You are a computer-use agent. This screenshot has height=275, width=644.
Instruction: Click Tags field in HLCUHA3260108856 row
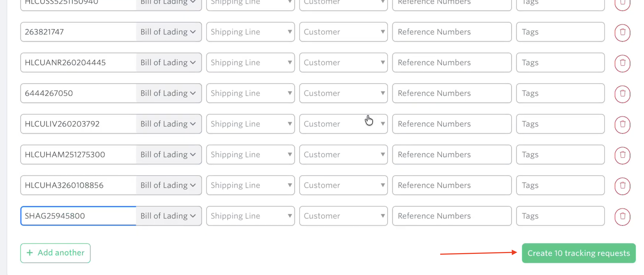(x=560, y=185)
